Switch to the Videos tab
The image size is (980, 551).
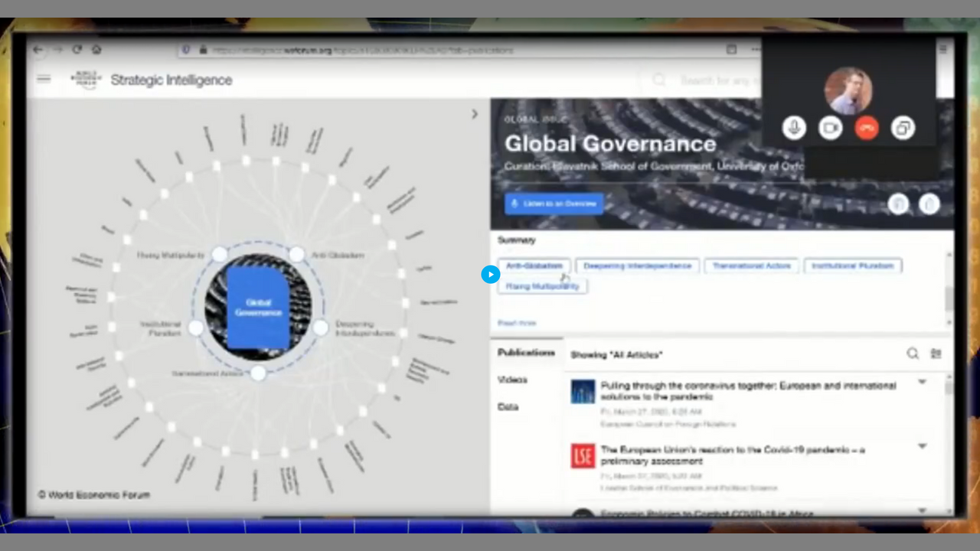[x=512, y=380]
